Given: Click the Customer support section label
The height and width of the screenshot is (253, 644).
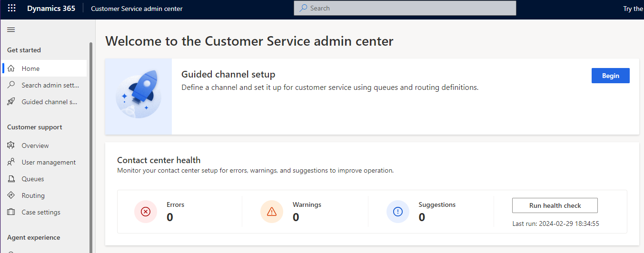Looking at the screenshot, I should (35, 127).
